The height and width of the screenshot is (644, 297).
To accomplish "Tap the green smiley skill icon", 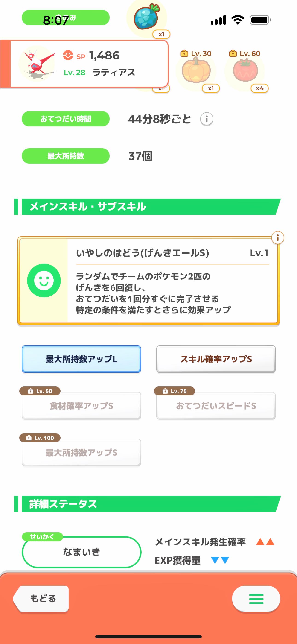I will tap(44, 281).
